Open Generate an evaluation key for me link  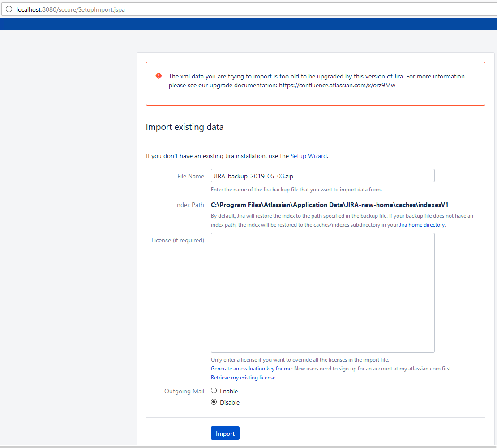252,369
